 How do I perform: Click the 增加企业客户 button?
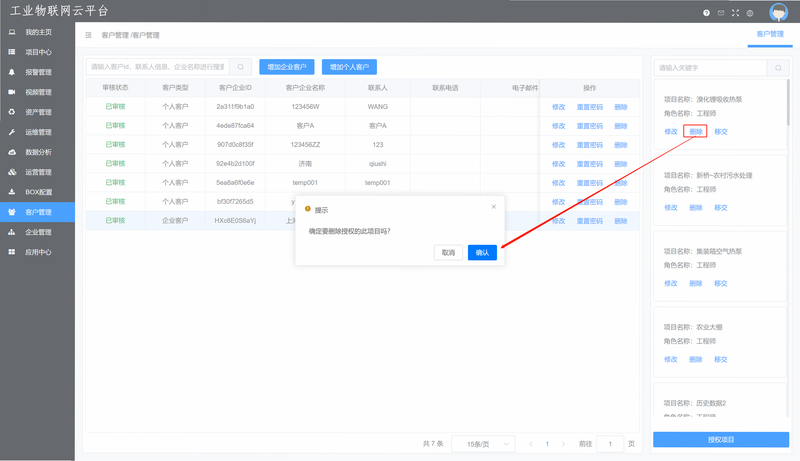pyautogui.click(x=287, y=67)
